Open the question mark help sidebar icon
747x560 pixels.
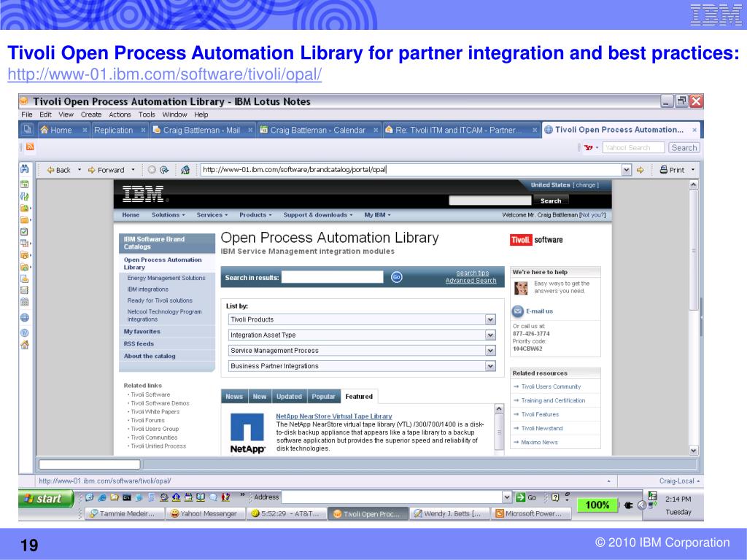24,332
